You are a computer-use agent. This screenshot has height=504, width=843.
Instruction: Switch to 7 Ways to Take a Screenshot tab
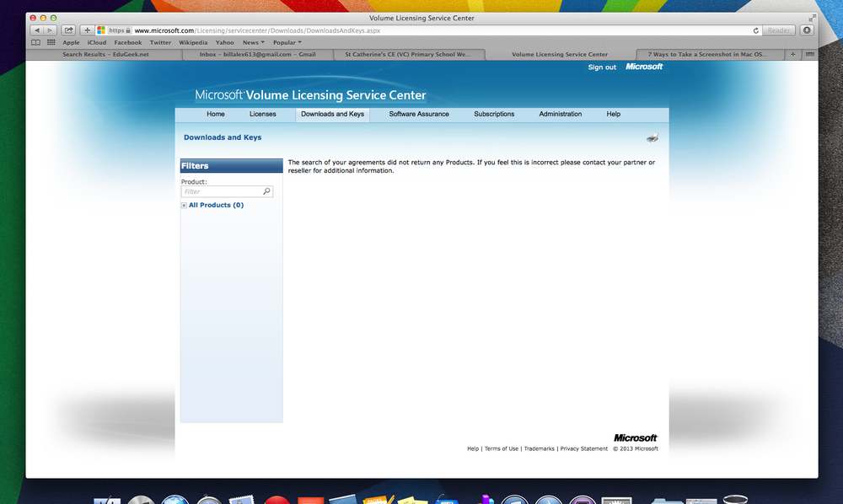[x=707, y=54]
